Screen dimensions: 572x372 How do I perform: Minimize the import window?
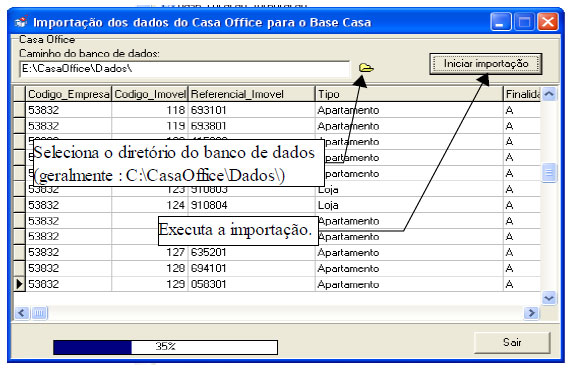click(x=500, y=22)
